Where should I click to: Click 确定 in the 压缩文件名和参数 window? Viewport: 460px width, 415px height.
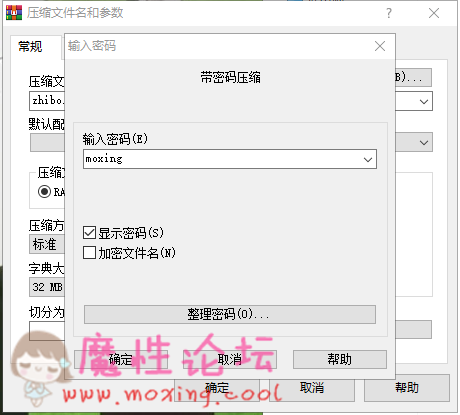(217, 389)
